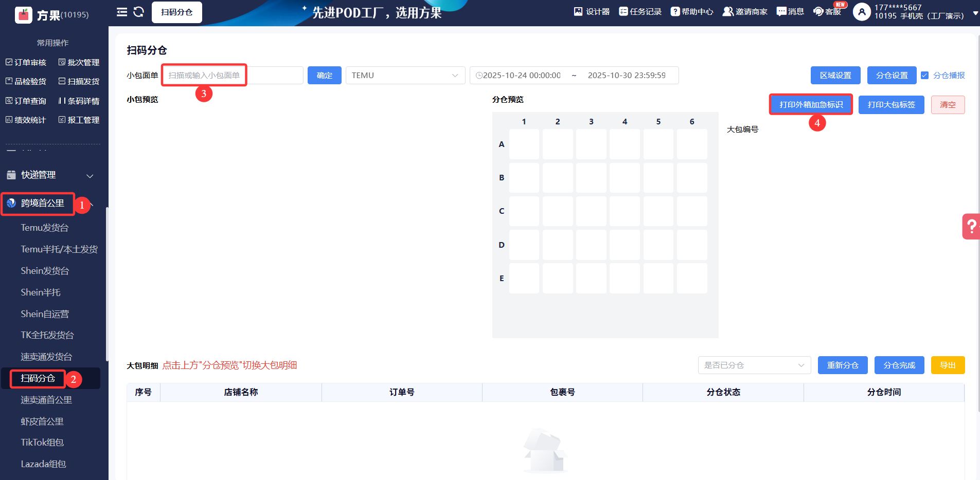Open Temu半托/本土发货 in the sidebar

click(x=59, y=249)
